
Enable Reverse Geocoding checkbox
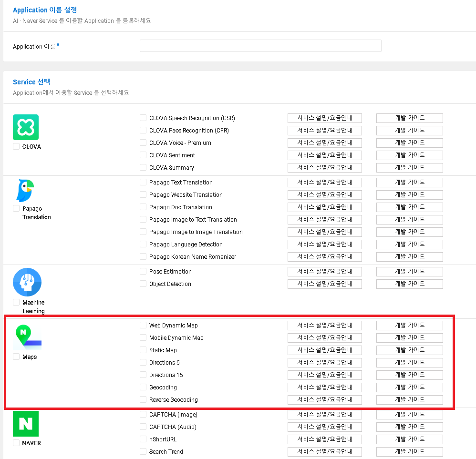click(143, 399)
